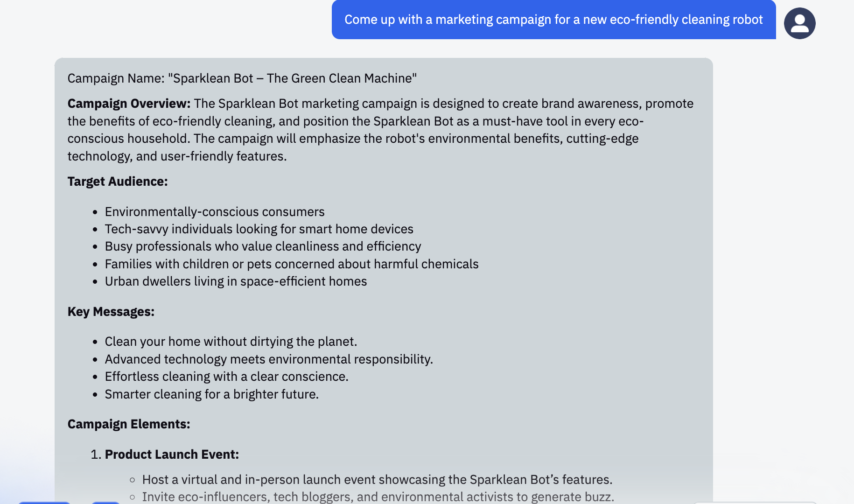Click "Smarter cleaning for a brighter future" bullet

[211, 394]
